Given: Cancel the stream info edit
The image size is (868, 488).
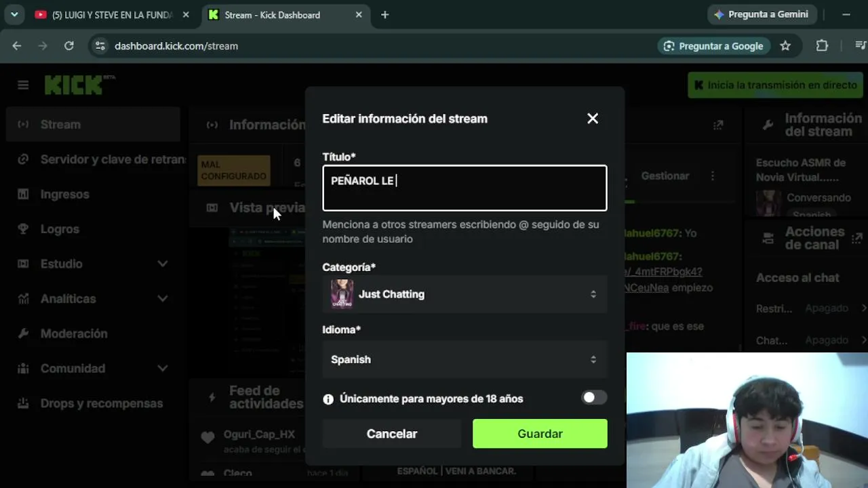Looking at the screenshot, I should 392,434.
